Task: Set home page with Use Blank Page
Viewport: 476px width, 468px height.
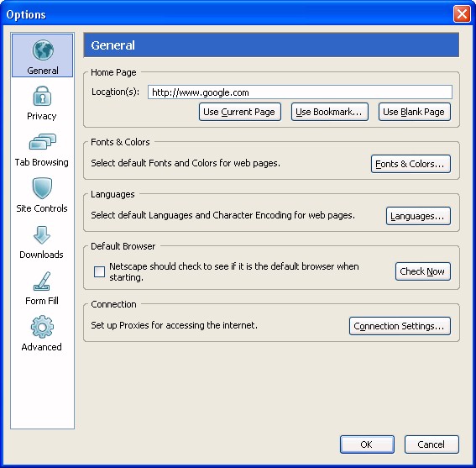Action: [x=415, y=112]
